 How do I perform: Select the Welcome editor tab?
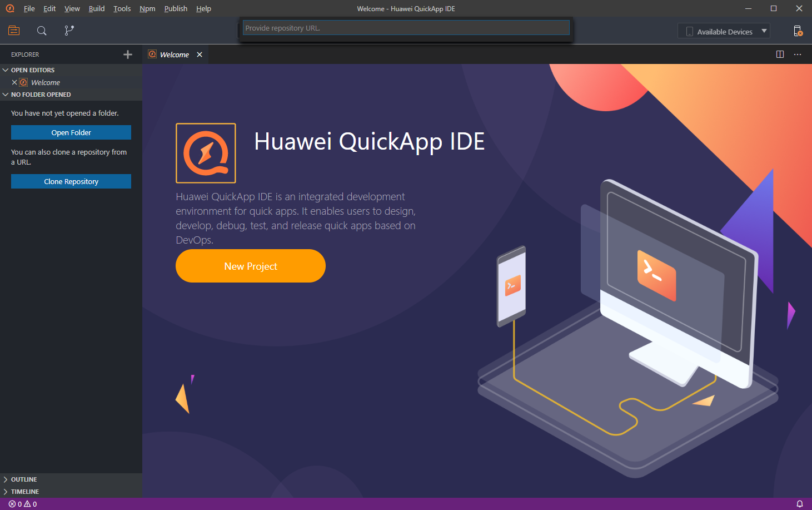click(175, 55)
